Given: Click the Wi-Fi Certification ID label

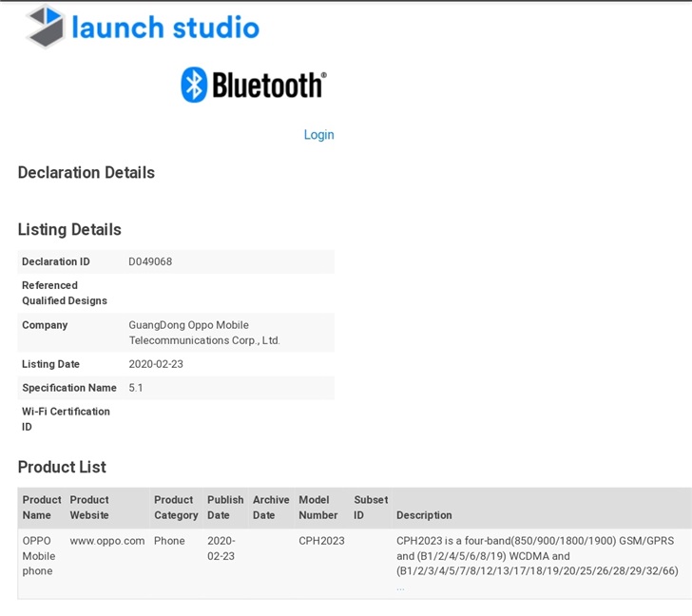Looking at the screenshot, I should (x=66, y=419).
